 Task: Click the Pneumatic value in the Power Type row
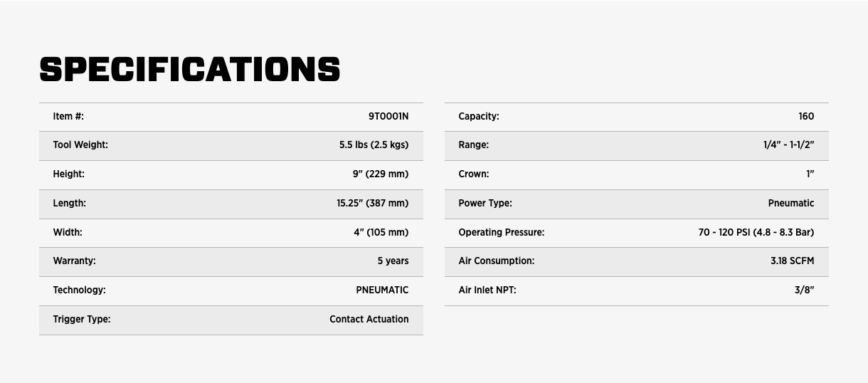[x=790, y=203]
